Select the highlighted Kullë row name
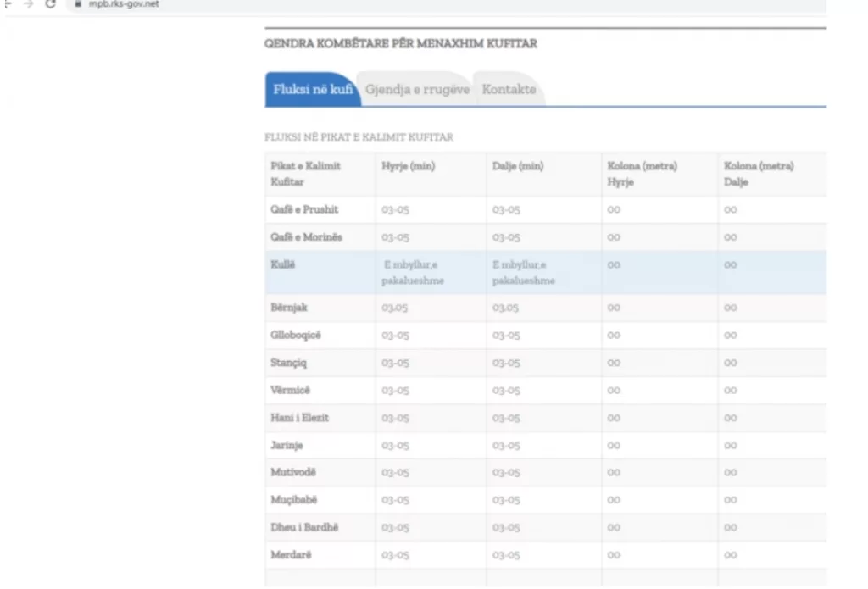868x589 pixels. point(282,264)
